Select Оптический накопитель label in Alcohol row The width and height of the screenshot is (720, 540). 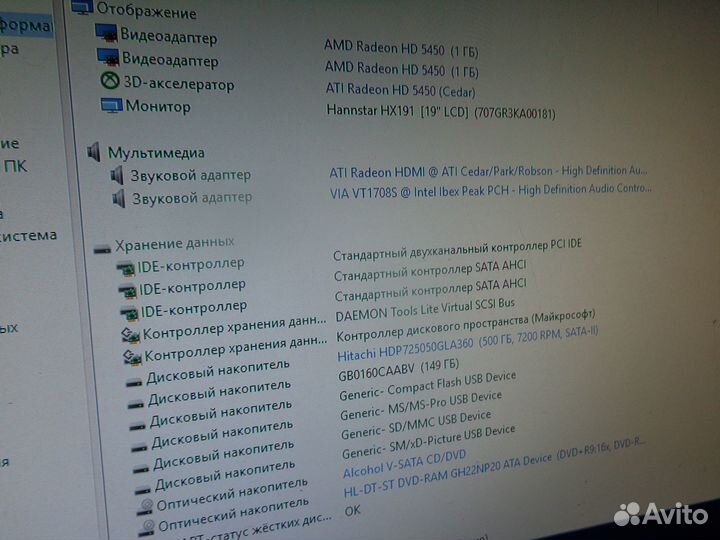(232, 494)
